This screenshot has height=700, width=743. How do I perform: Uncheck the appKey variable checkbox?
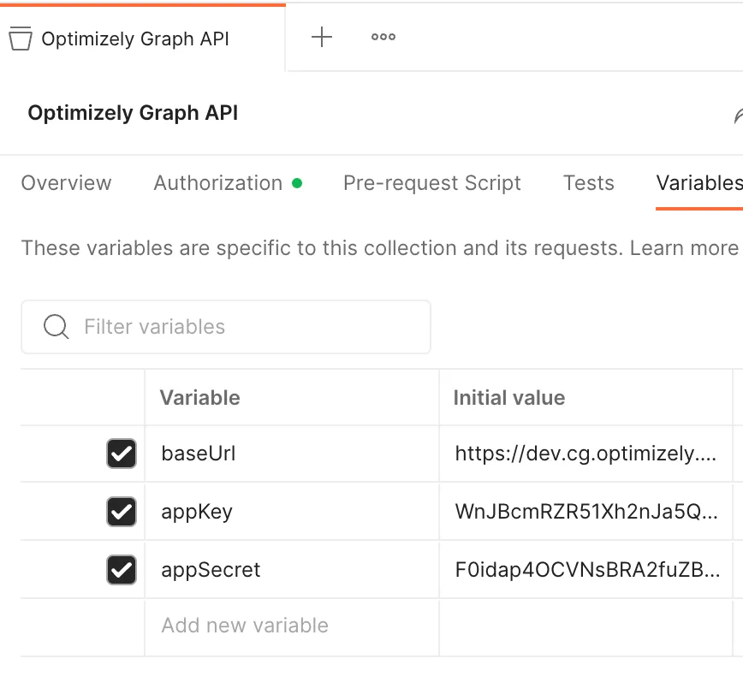122,512
